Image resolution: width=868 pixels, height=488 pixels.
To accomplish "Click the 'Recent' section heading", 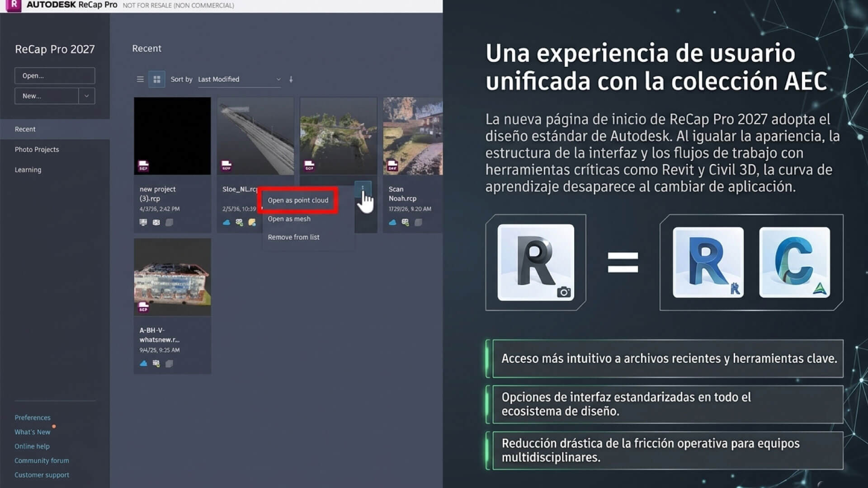I will point(146,48).
